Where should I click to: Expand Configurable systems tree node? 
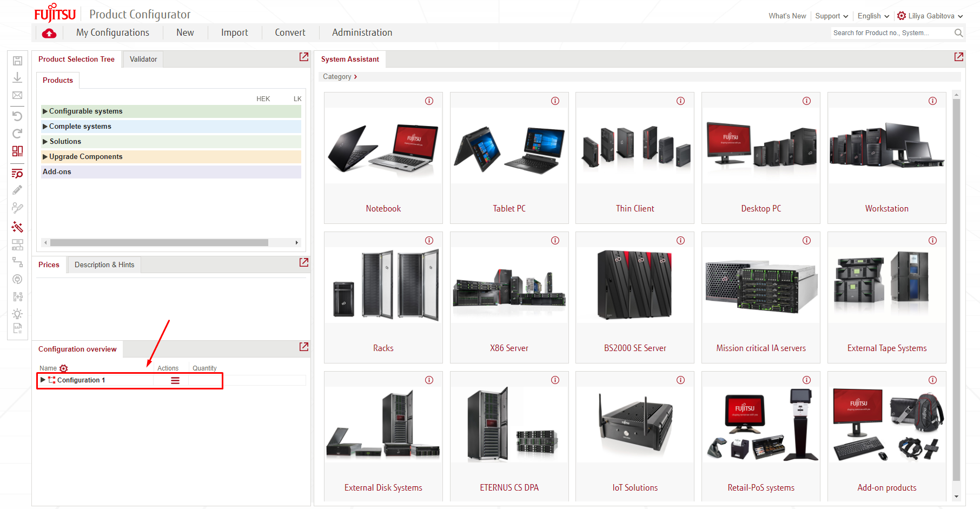pyautogui.click(x=45, y=111)
